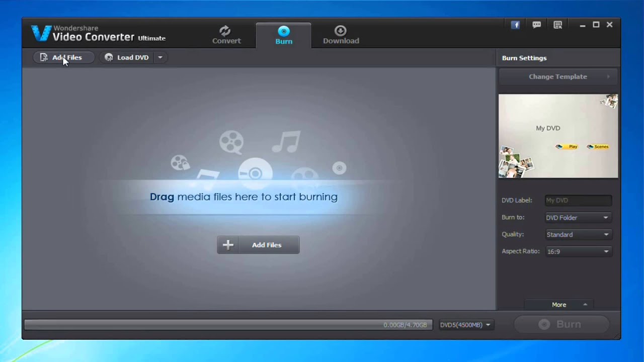Open the Burn to dropdown
The image size is (644, 362).
point(579,218)
